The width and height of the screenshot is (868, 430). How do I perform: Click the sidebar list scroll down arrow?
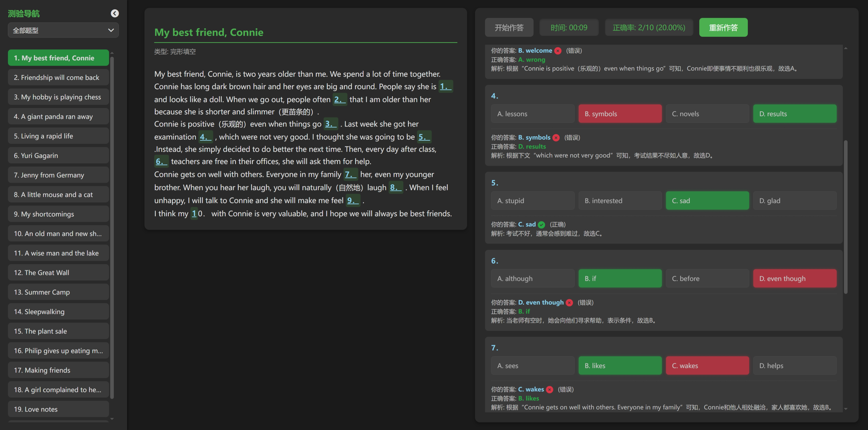pos(112,419)
